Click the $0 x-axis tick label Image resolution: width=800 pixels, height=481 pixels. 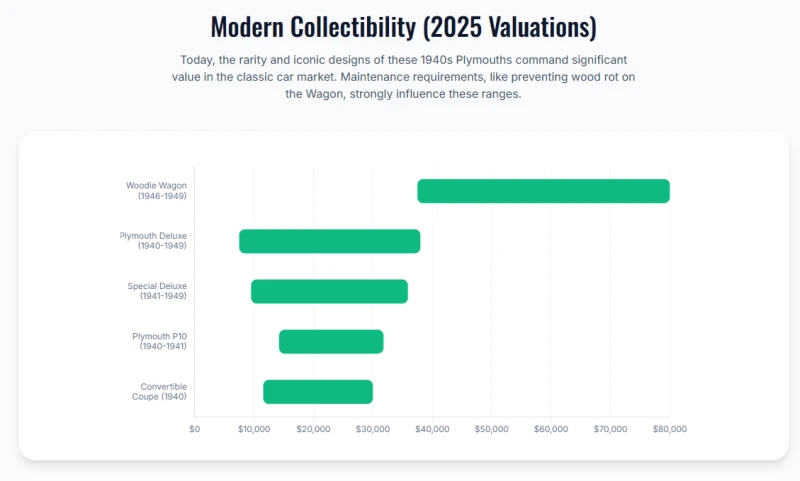[x=194, y=429]
